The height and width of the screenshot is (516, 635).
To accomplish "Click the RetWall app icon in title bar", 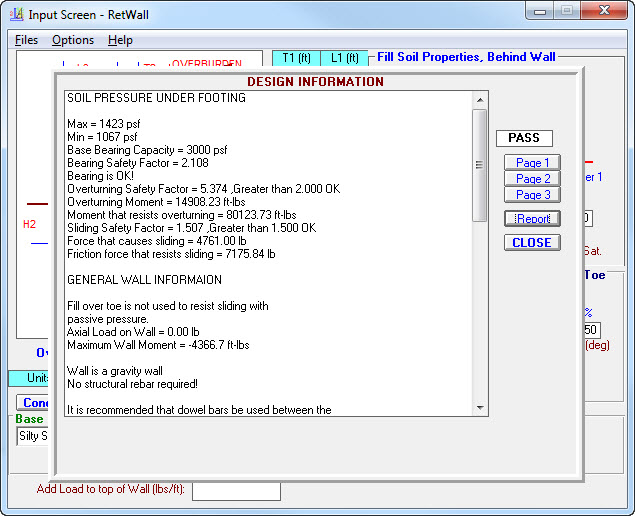I will click(15, 14).
